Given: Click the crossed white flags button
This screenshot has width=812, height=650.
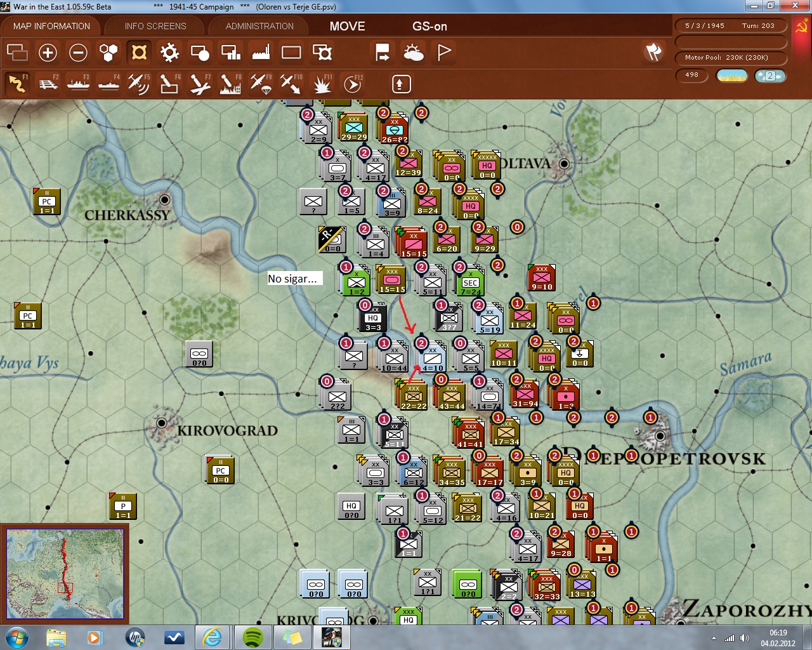Looking at the screenshot, I should click(654, 52).
